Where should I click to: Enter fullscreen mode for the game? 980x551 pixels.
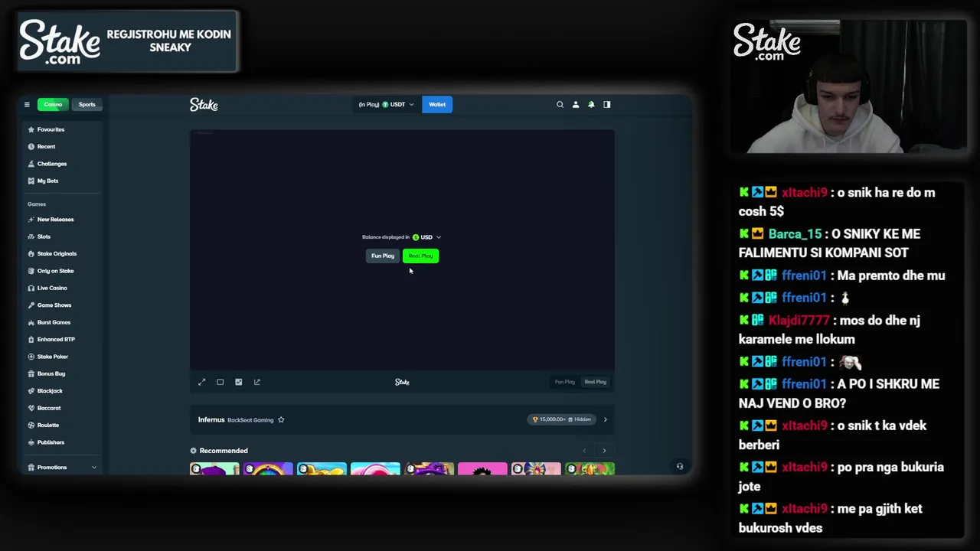tap(202, 382)
